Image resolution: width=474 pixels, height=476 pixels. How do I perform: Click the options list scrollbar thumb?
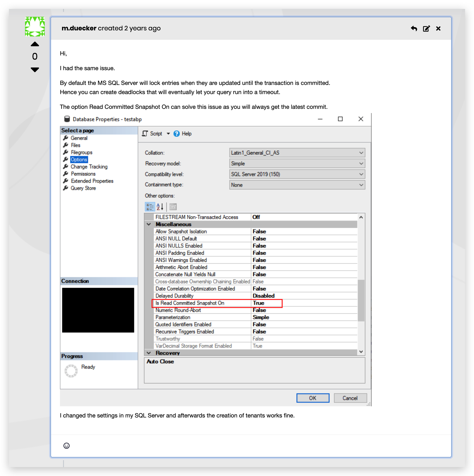(x=361, y=300)
